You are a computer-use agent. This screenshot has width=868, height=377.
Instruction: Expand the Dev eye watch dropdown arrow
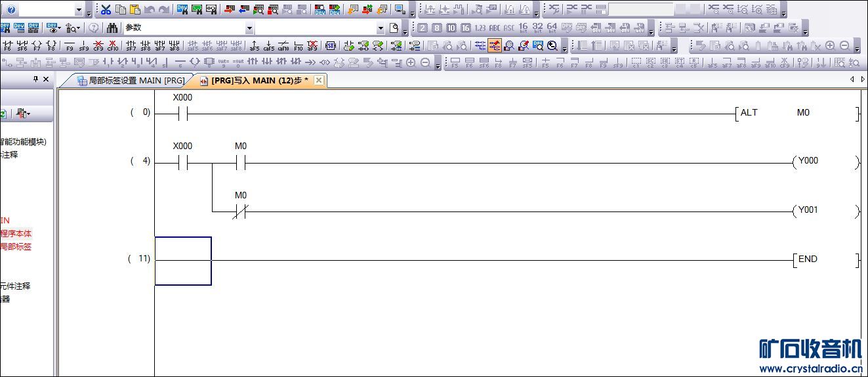pos(59,28)
